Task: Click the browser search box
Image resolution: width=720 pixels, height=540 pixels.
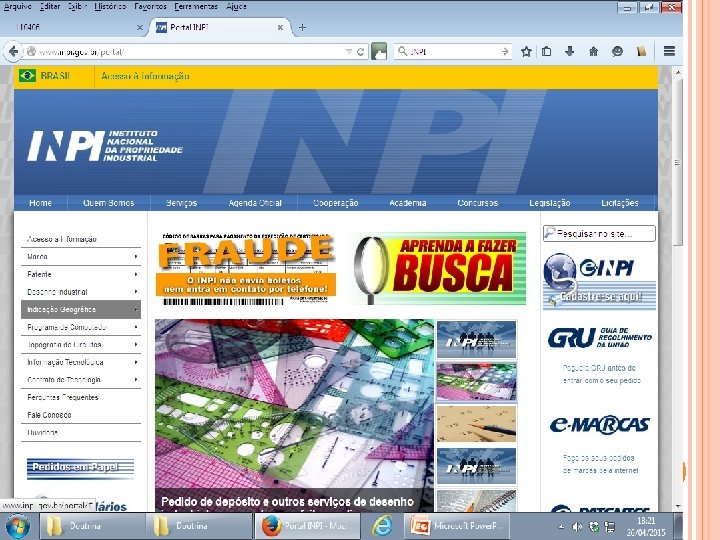Action: click(x=452, y=51)
